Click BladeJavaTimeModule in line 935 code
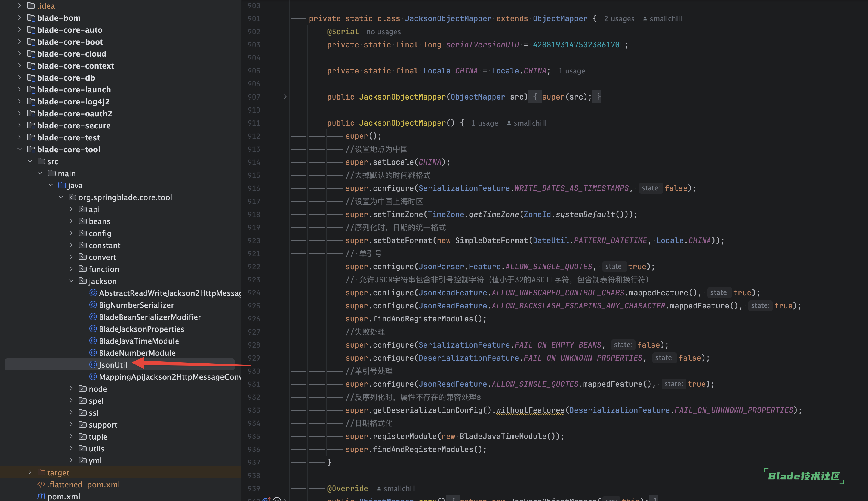The image size is (868, 501). click(503, 436)
